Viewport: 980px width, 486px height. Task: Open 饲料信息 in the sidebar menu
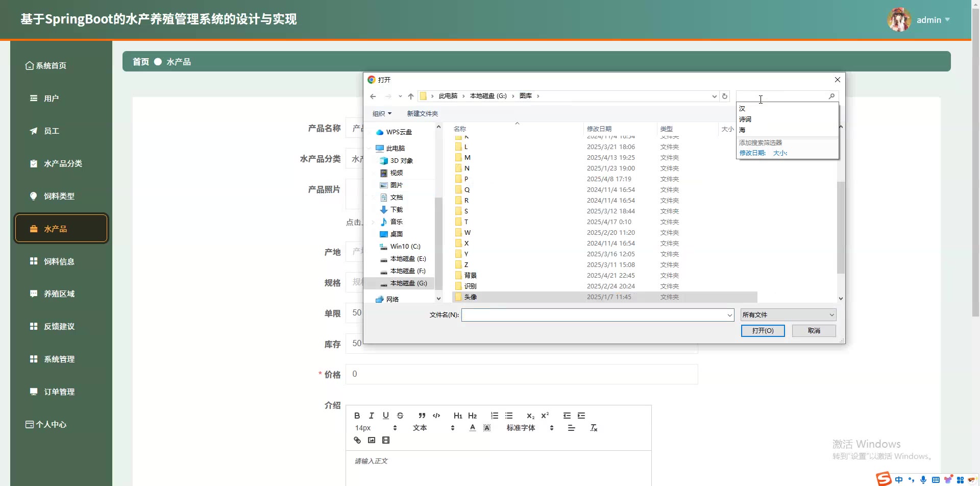pos(59,261)
